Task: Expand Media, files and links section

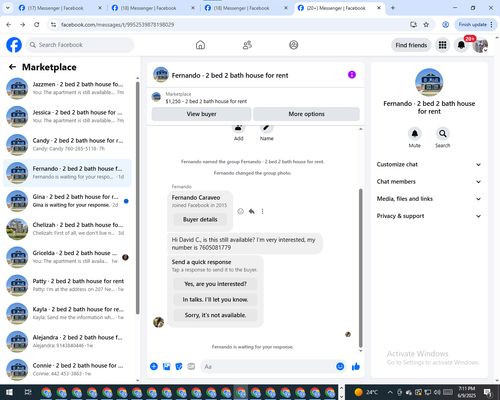Action: coord(429,199)
